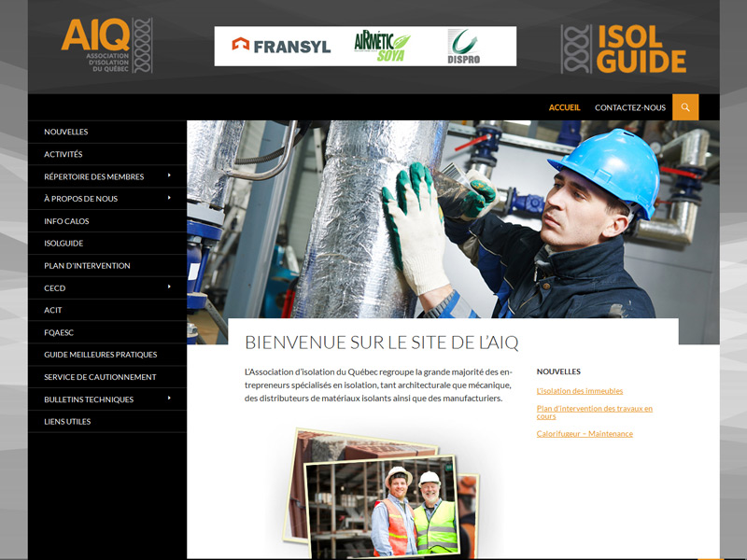Open the Isol Guide logo banner
This screenshot has height=560, width=747.
[624, 49]
